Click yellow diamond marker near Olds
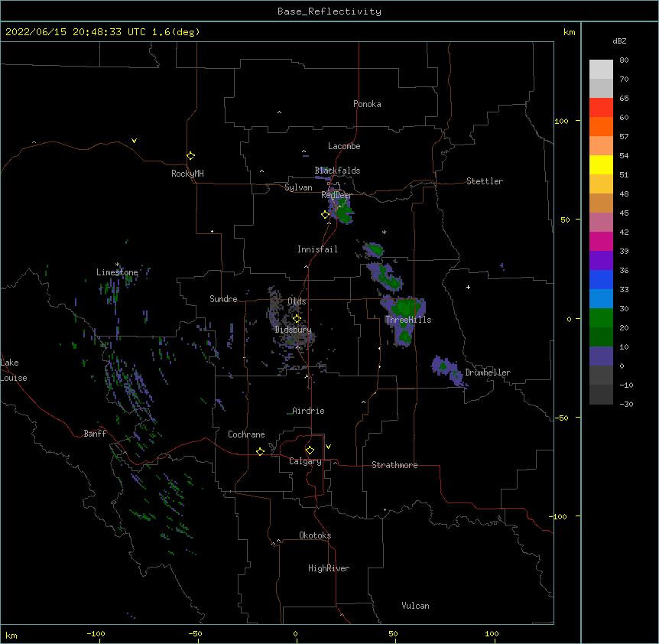 [297, 318]
